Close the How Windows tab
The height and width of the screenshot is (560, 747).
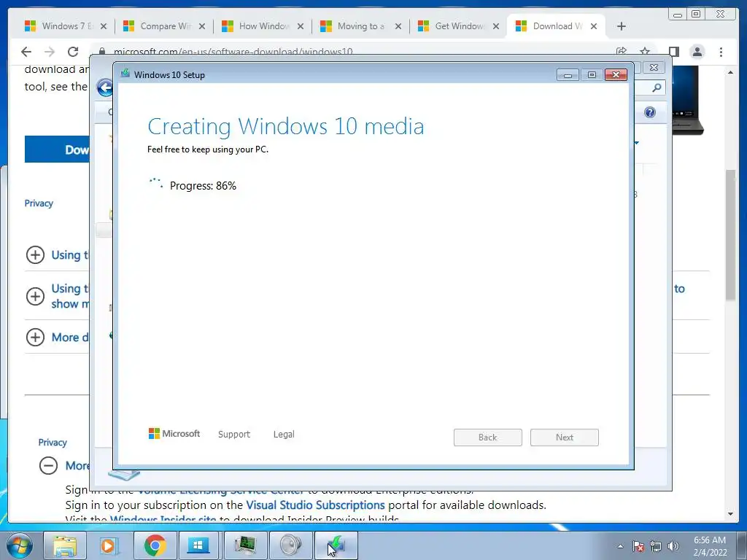tap(301, 26)
